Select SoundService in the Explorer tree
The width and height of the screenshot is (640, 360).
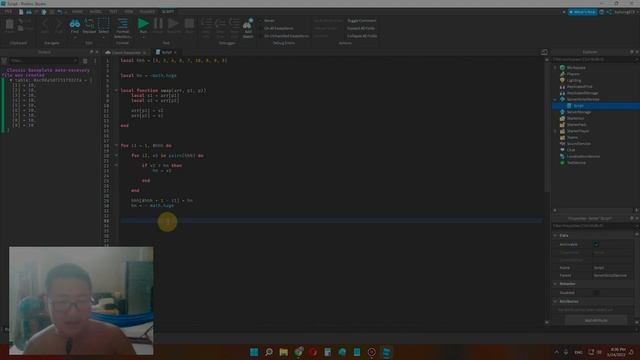pyautogui.click(x=578, y=144)
